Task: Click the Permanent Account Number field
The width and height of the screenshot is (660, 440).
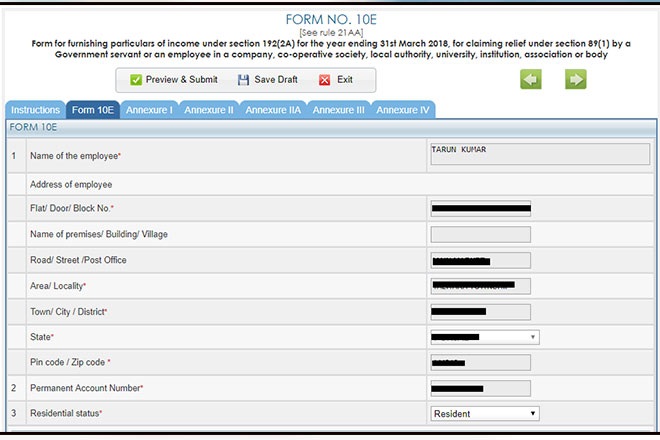Action: tap(480, 388)
